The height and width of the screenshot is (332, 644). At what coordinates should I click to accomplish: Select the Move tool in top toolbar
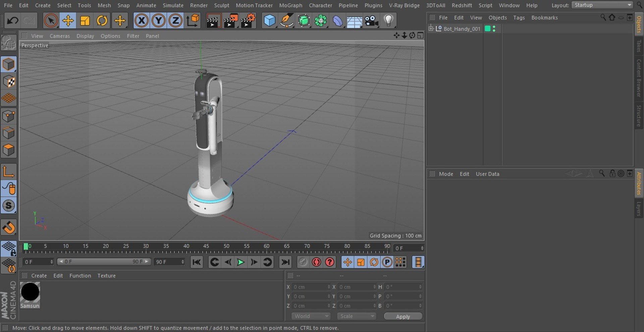click(68, 21)
